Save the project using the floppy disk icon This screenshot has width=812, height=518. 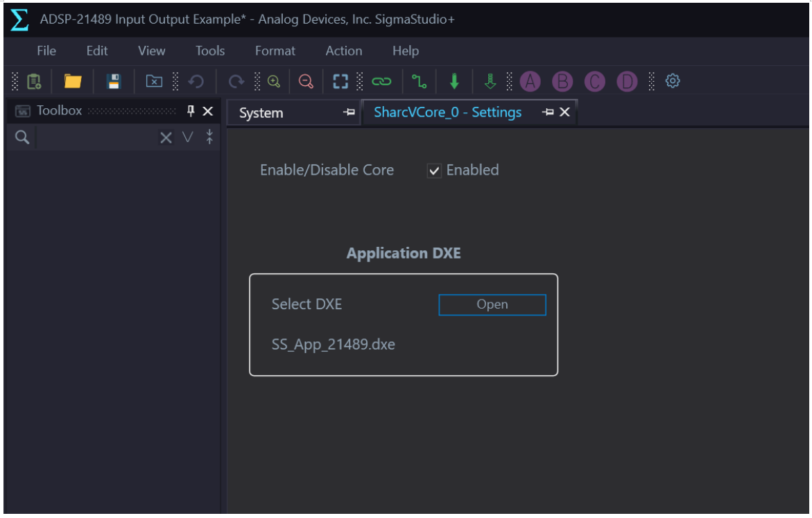pyautogui.click(x=114, y=81)
